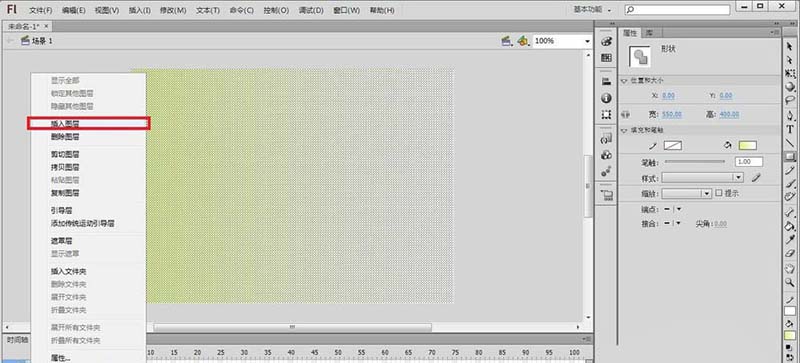Open the 基本功能 workspace dropdown
Screen dimensions: 800x363
tap(592, 10)
